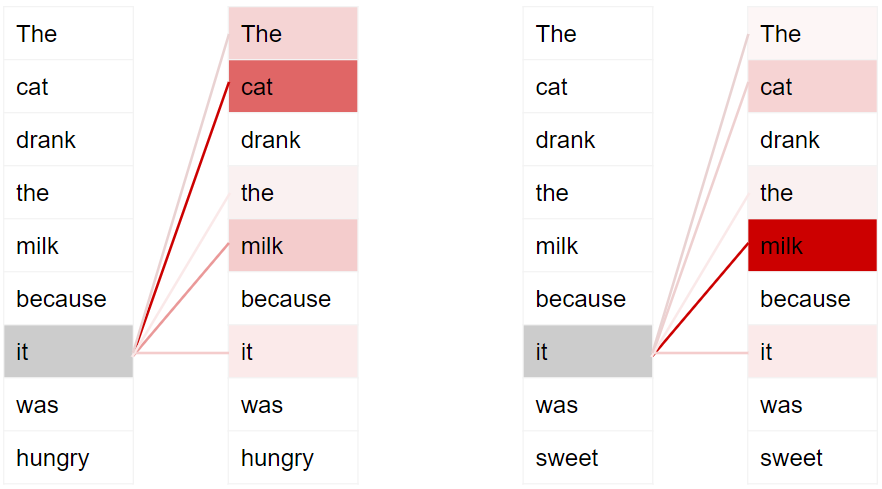Click 'hungry' in the unshaded source column
The image size is (882, 489).
pos(68,458)
